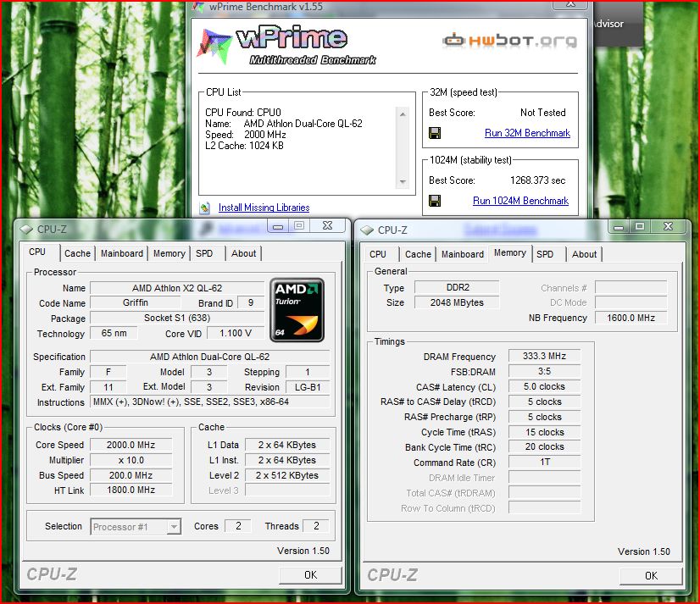
Task: Click the Core Speed value 2000.0 MHz
Action: coord(131,445)
